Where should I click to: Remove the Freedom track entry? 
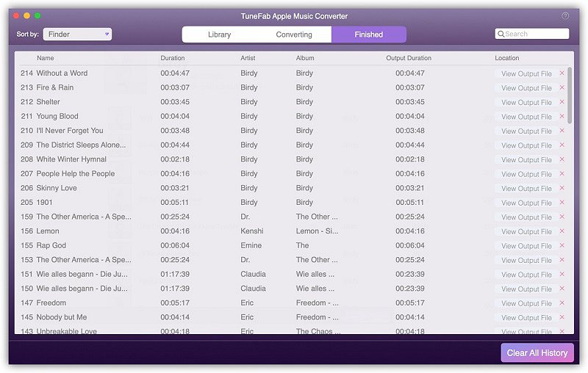point(562,303)
